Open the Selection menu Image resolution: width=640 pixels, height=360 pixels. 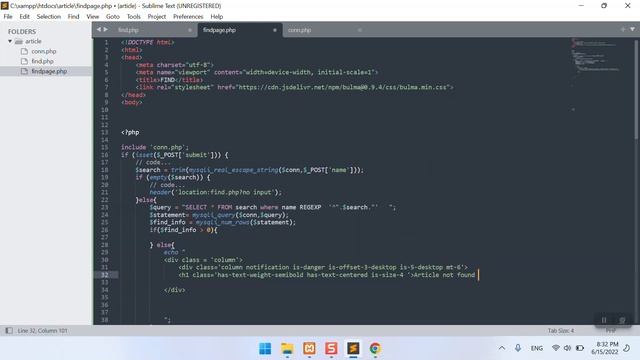pyautogui.click(x=49, y=17)
